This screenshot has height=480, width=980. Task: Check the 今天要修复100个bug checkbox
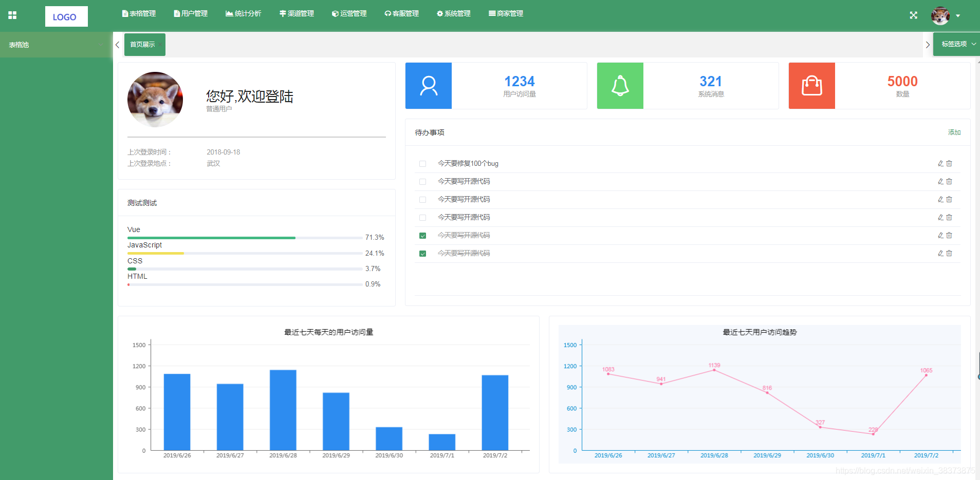point(422,164)
